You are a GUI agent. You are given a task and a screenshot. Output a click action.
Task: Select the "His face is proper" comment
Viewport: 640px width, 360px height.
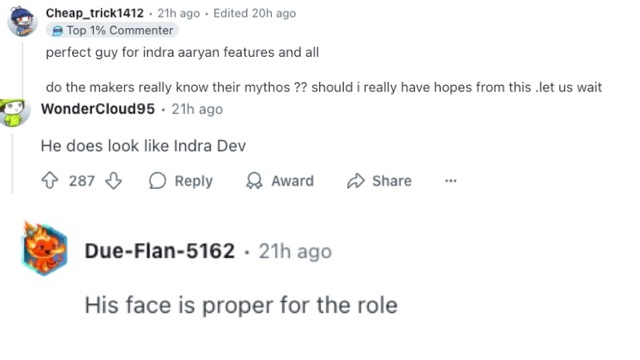(241, 305)
